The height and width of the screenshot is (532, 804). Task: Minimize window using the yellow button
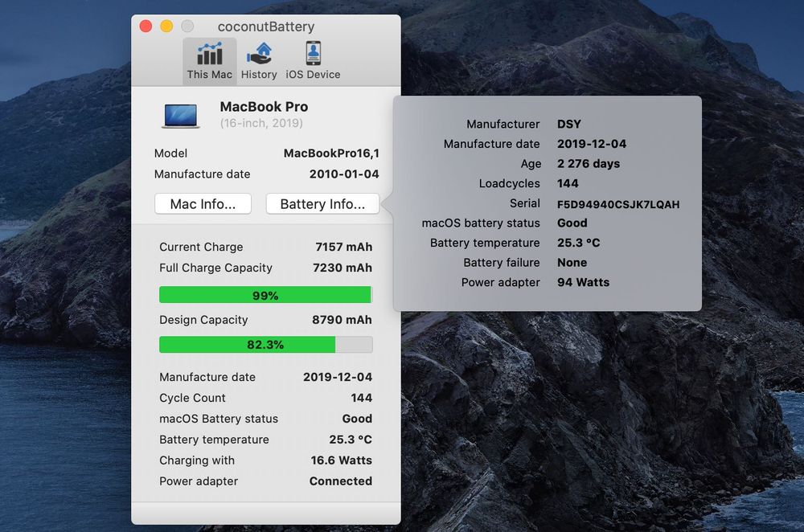click(166, 27)
